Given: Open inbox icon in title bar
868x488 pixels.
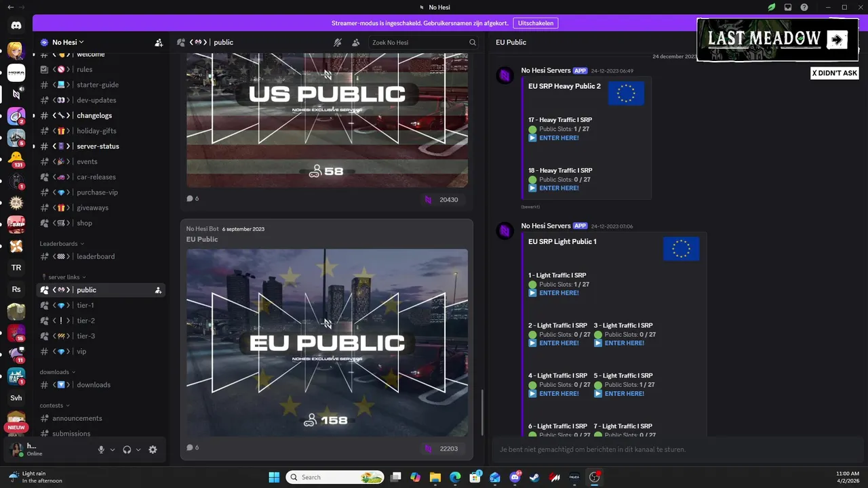Looking at the screenshot, I should pos(788,7).
